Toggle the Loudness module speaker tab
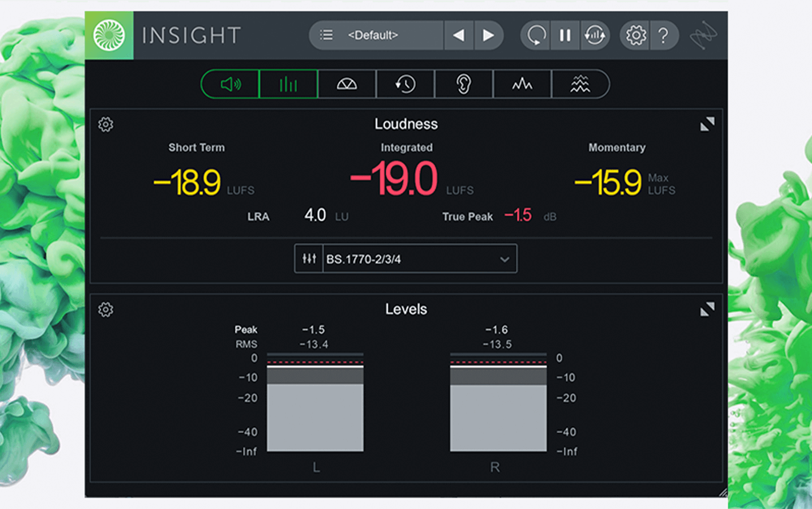Image resolution: width=812 pixels, height=509 pixels. 230,85
